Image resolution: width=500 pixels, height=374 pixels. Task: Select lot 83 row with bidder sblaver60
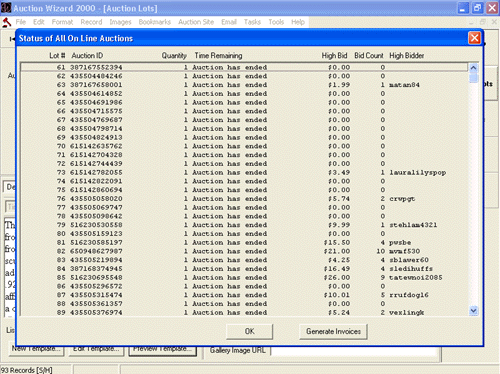(x=244, y=260)
